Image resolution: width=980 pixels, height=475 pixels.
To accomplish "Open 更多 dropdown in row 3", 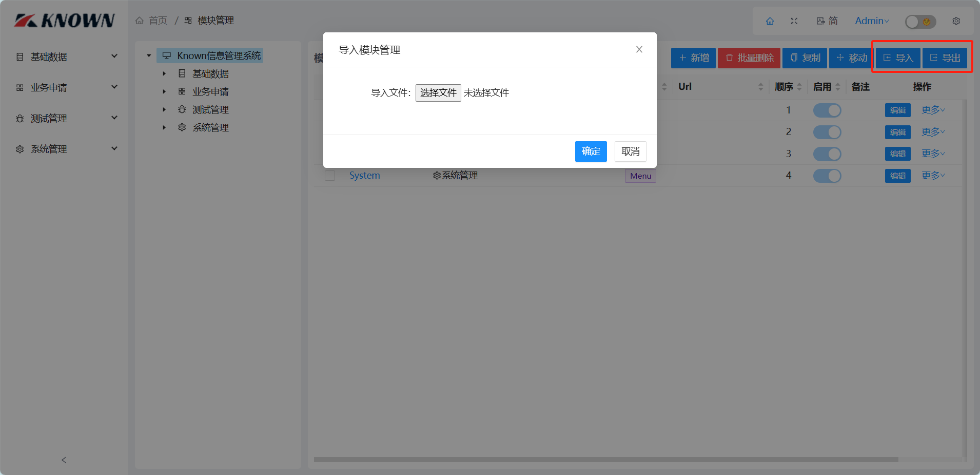I will pyautogui.click(x=933, y=154).
